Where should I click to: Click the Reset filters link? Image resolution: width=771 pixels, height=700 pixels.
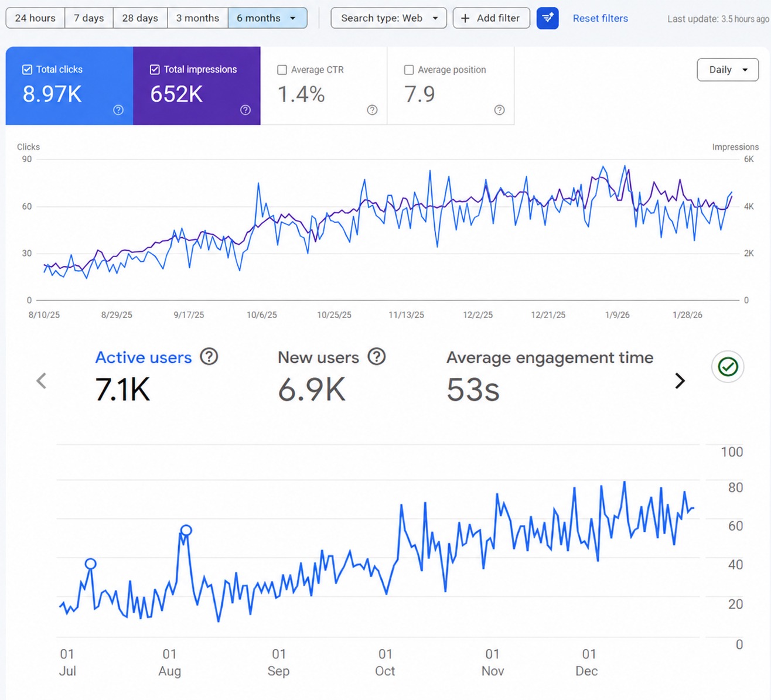click(600, 18)
